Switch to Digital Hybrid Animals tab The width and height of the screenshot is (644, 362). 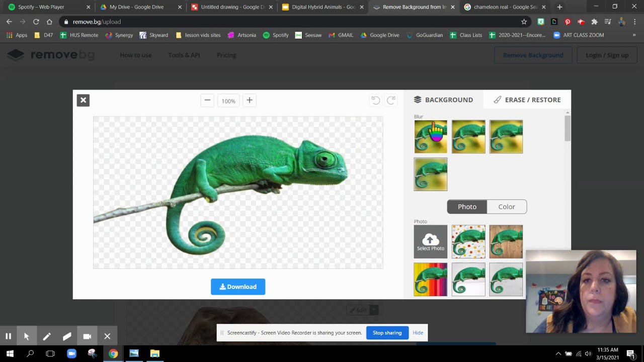(323, 7)
